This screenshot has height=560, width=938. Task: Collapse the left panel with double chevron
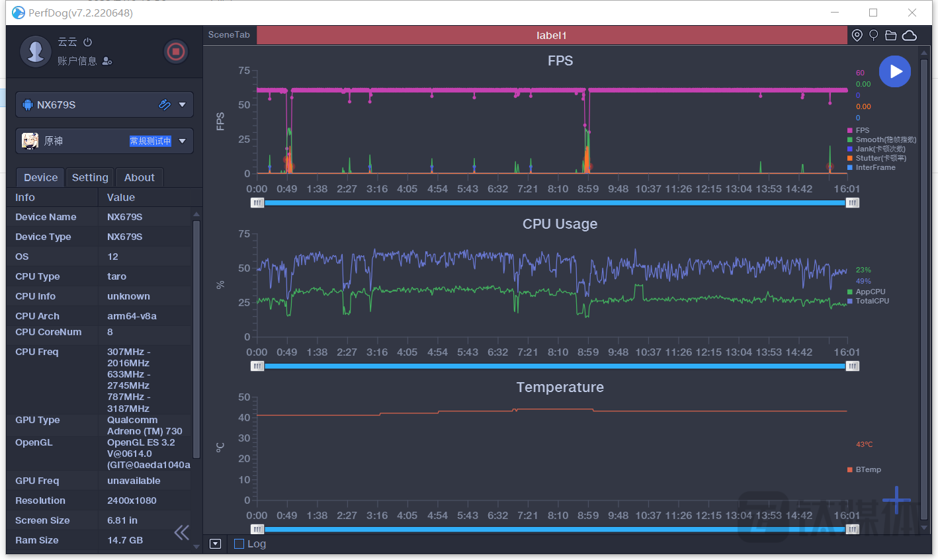(x=181, y=532)
